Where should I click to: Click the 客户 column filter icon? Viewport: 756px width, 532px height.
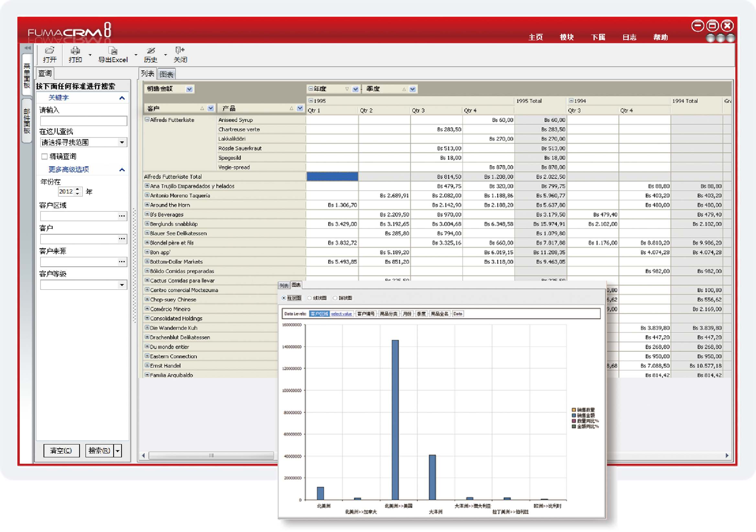pyautogui.click(x=211, y=108)
